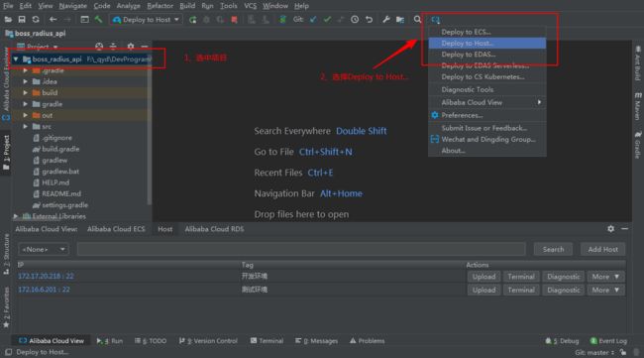Expand the src folder
The width and height of the screenshot is (644, 358).
pyautogui.click(x=26, y=127)
